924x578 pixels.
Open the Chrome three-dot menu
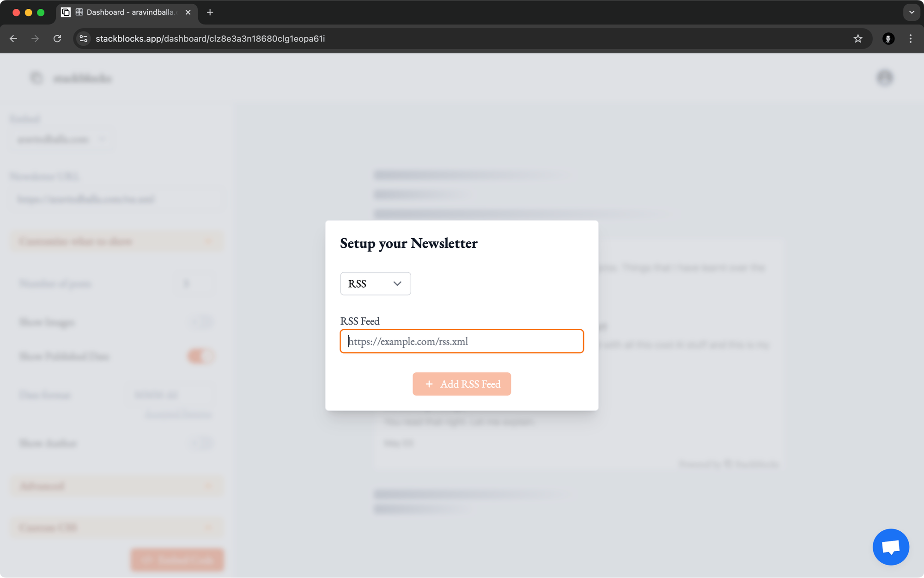click(x=911, y=39)
